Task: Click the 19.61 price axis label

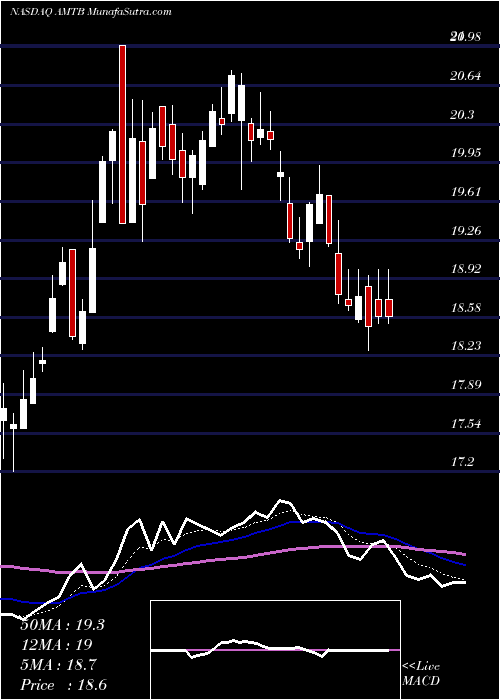Action: pyautogui.click(x=466, y=192)
